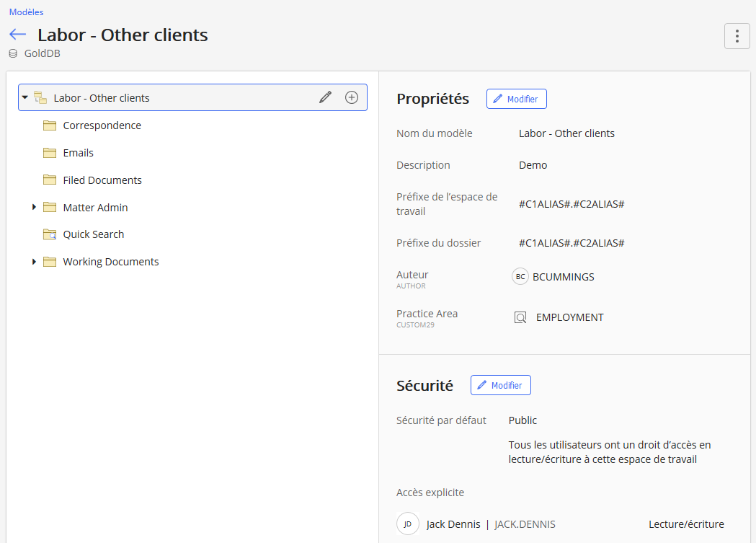Viewport: 756px width, 543px height.
Task: Click the plus add icon in the tree root
Action: [352, 97]
